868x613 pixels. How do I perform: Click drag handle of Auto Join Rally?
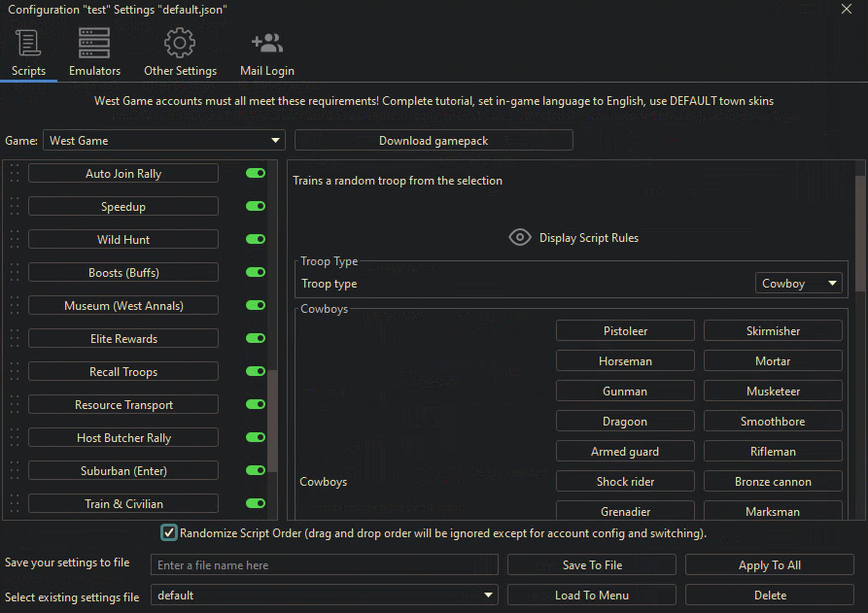[15, 173]
